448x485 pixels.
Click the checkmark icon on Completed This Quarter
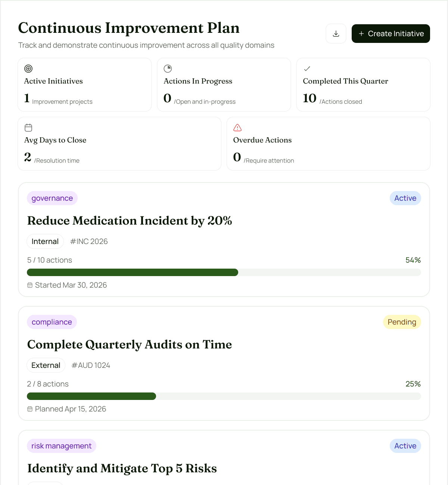click(307, 69)
